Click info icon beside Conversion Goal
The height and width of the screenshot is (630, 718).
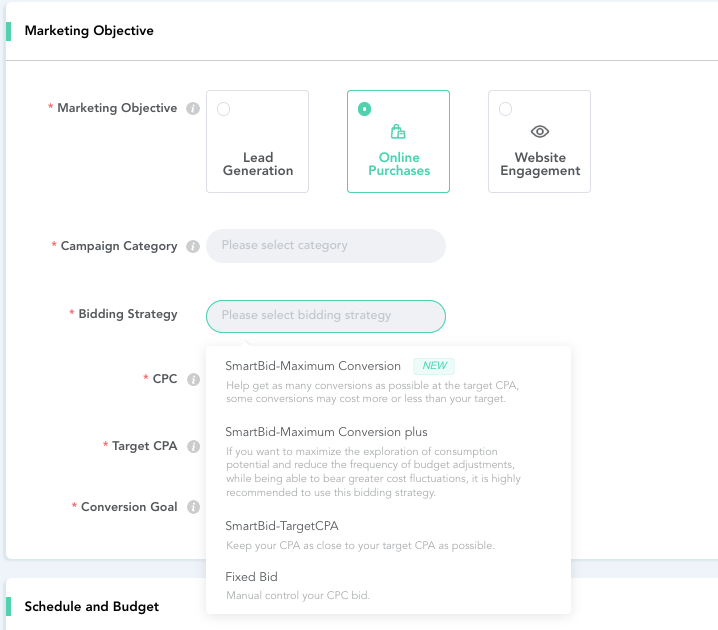193,508
